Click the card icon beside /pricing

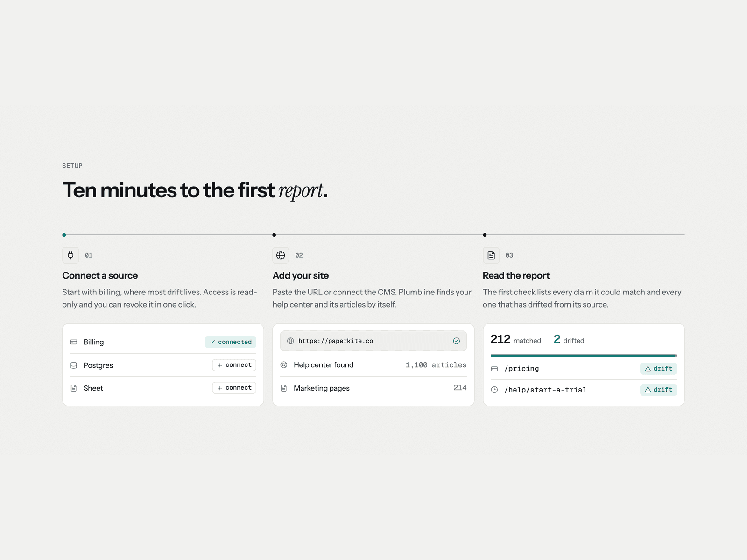[494, 369]
